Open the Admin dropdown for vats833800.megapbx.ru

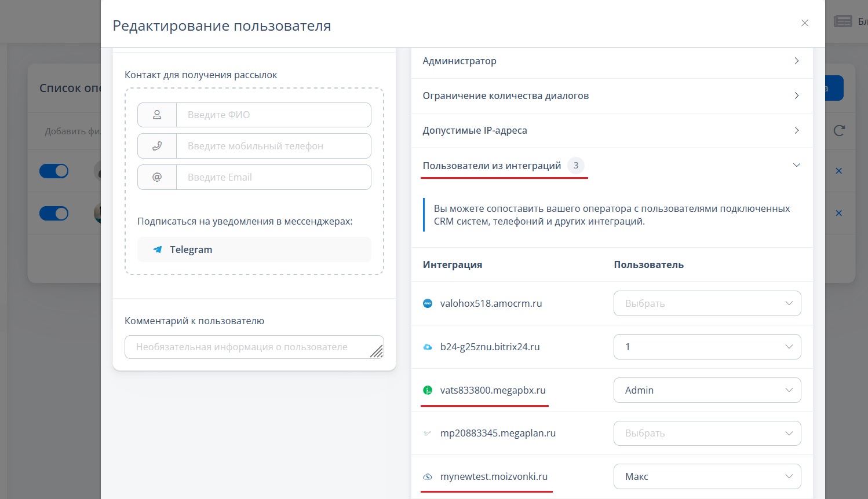coord(707,390)
